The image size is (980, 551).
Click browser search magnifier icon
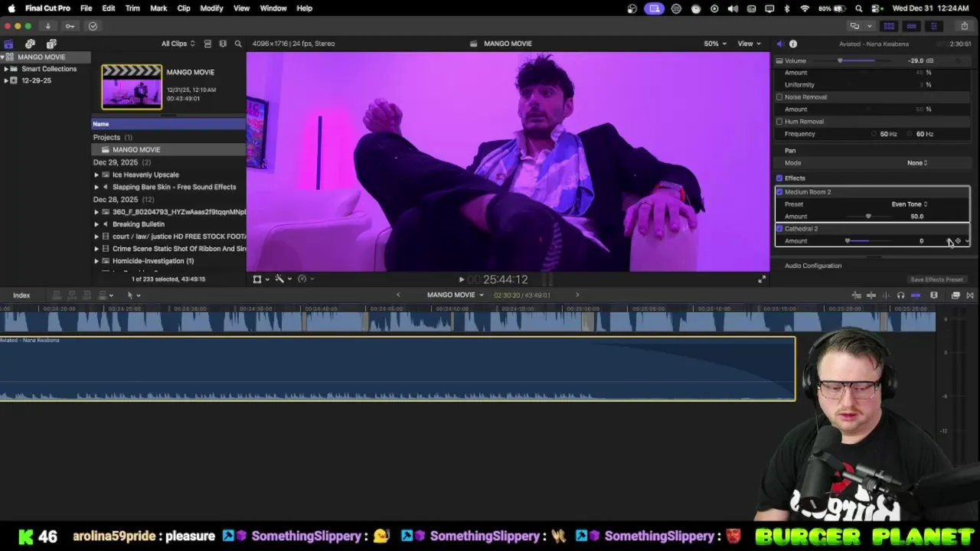(x=238, y=44)
